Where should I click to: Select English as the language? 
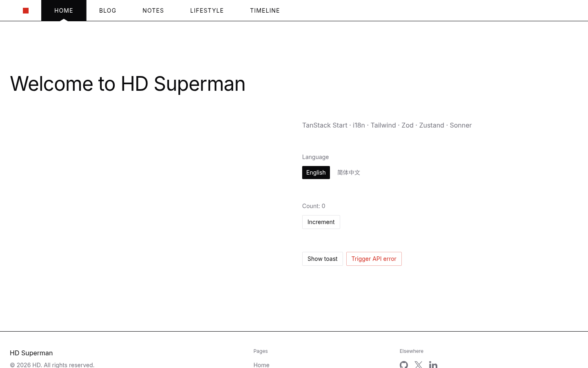coord(316,173)
